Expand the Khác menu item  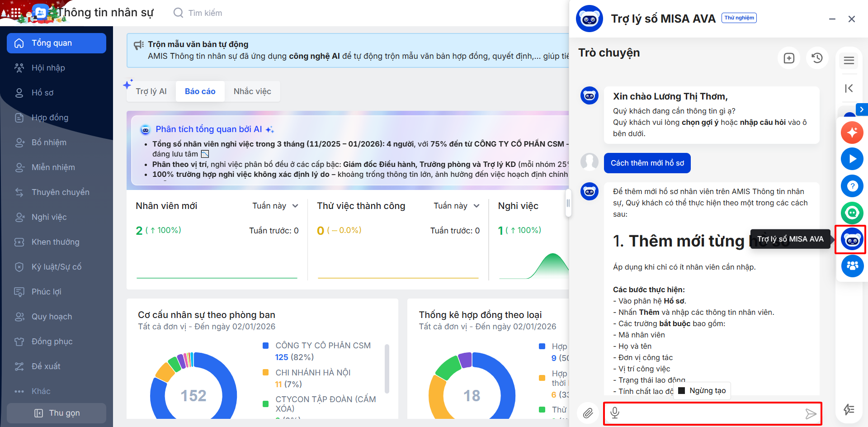click(x=57, y=391)
